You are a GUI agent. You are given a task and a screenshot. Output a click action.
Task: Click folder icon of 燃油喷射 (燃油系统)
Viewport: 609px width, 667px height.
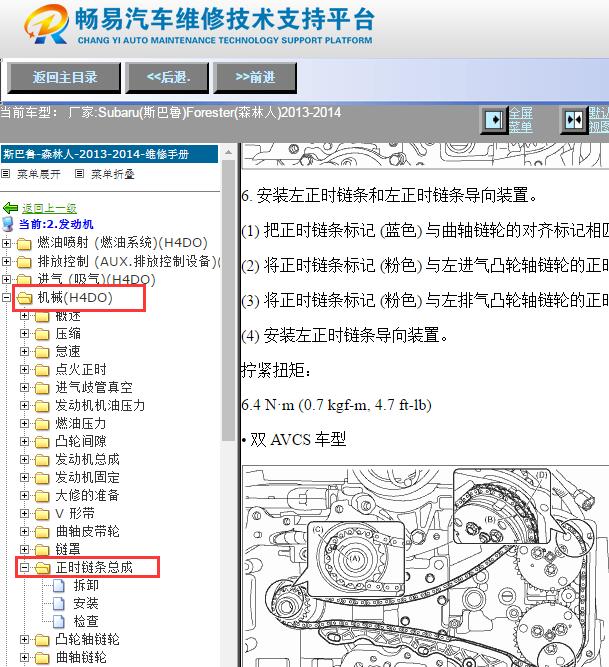tap(24, 244)
